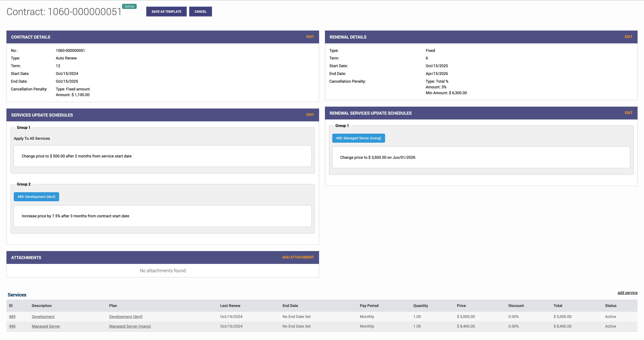Edit the Contract Details section
Image resolution: width=644 pixels, height=340 pixels.
pyautogui.click(x=310, y=37)
